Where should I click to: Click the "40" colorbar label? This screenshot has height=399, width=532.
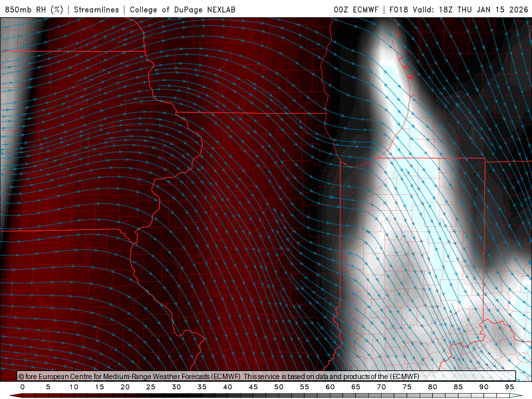point(227,387)
